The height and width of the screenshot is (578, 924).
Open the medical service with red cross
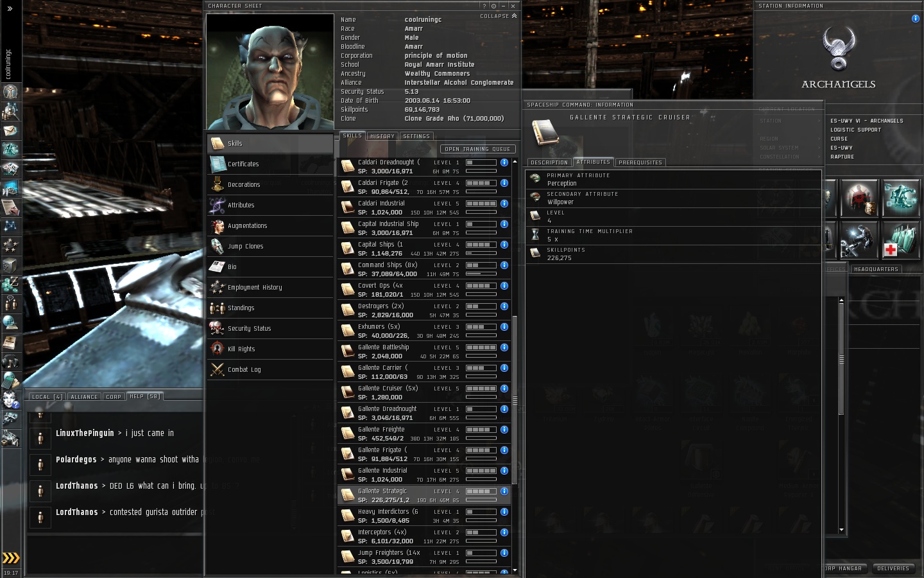pos(901,240)
